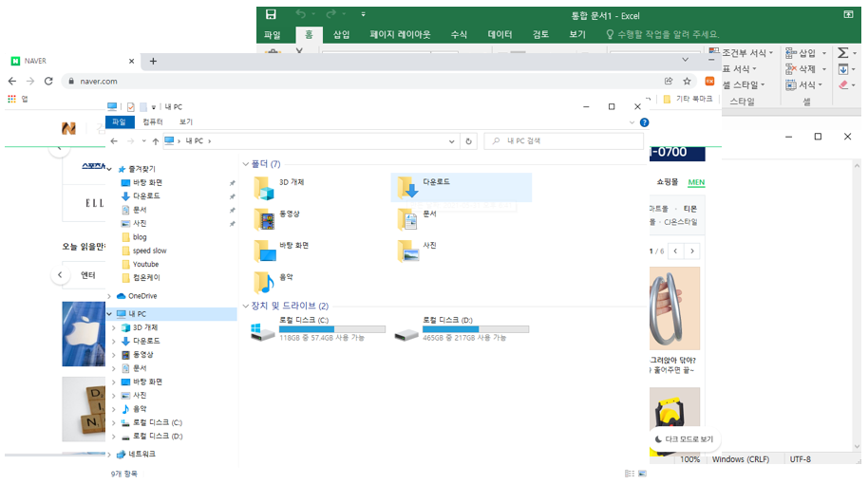Open a new Chrome tab
This screenshot has width=868, height=484.
(x=153, y=61)
